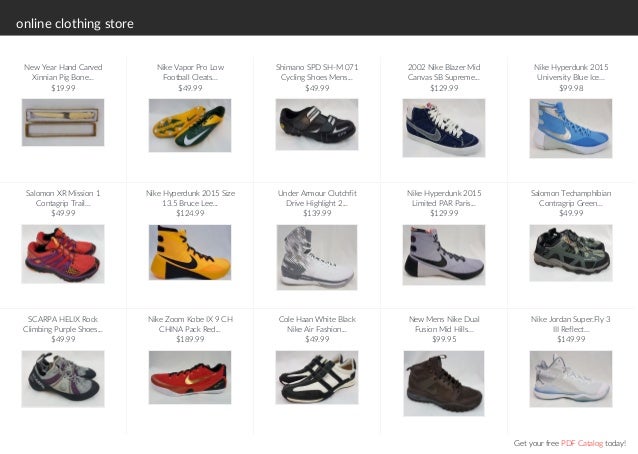Open the brown Nike Dual Fusion boot photo
This screenshot has height=454, width=638.
coord(444,383)
